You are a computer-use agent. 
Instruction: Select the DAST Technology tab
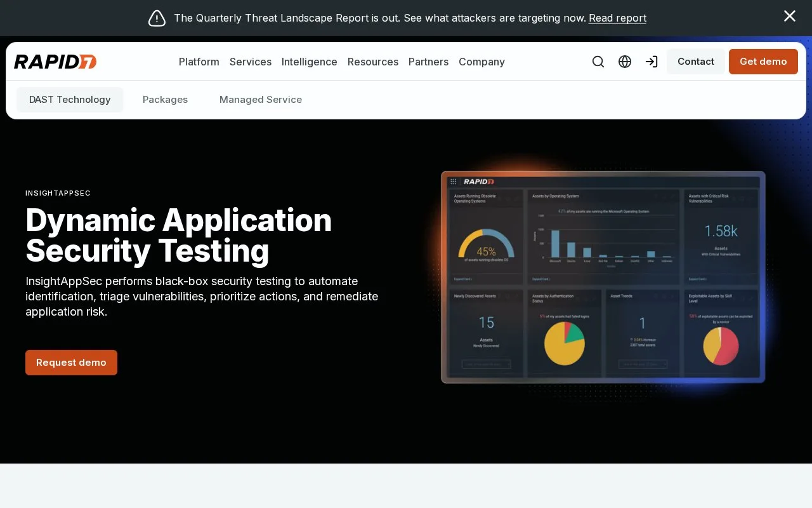(x=70, y=100)
